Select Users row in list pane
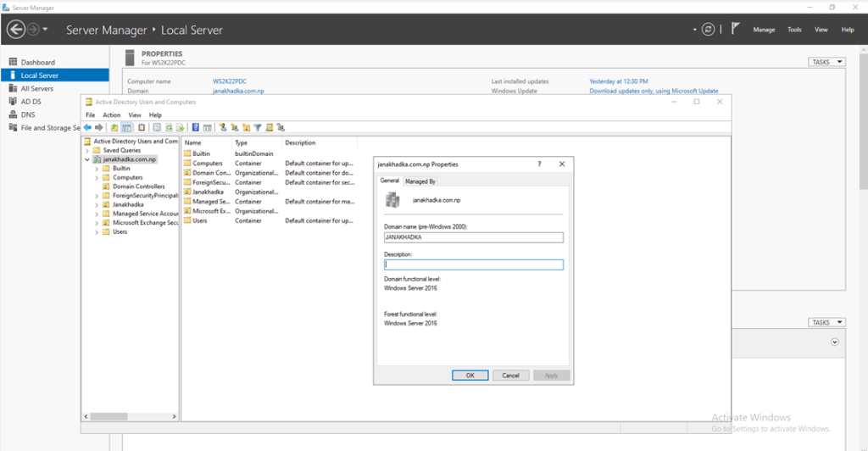This screenshot has width=868, height=451. [270, 220]
